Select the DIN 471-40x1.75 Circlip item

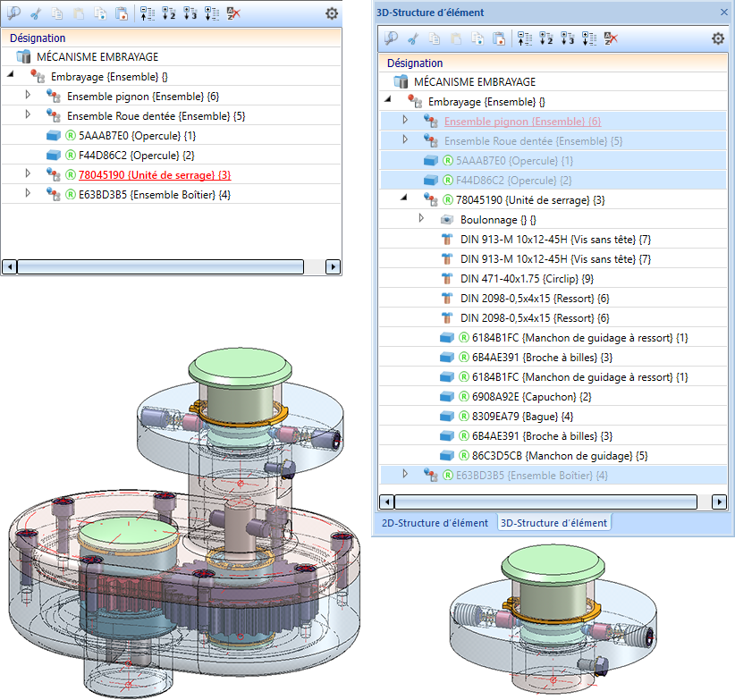(x=526, y=278)
